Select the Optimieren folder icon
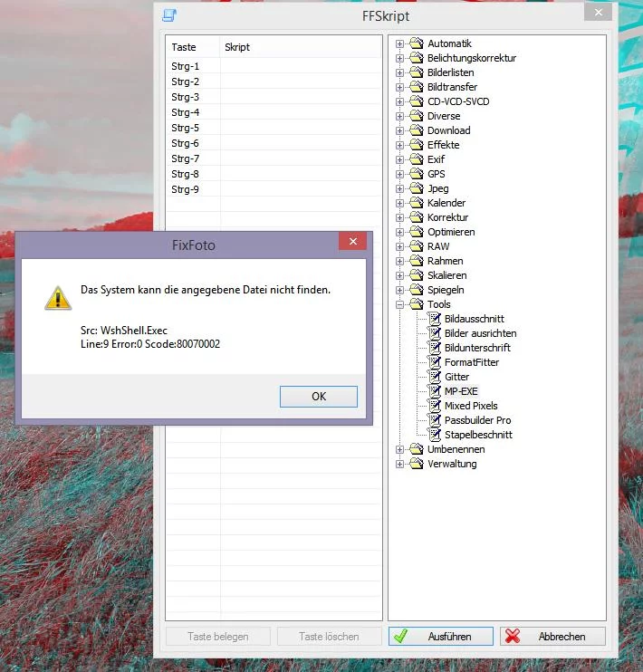Screen dimensions: 643x672 (x=417, y=232)
